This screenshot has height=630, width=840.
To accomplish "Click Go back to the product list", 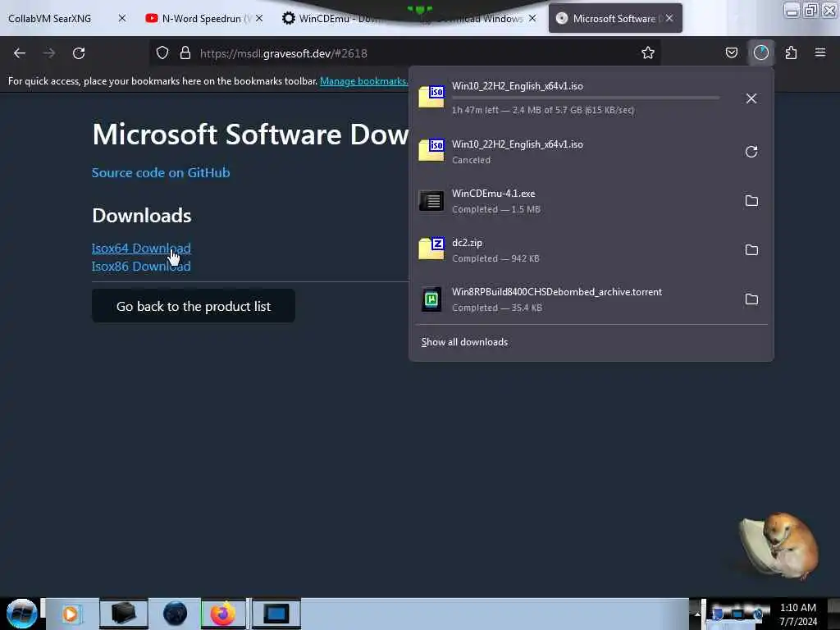I will 194,306.
